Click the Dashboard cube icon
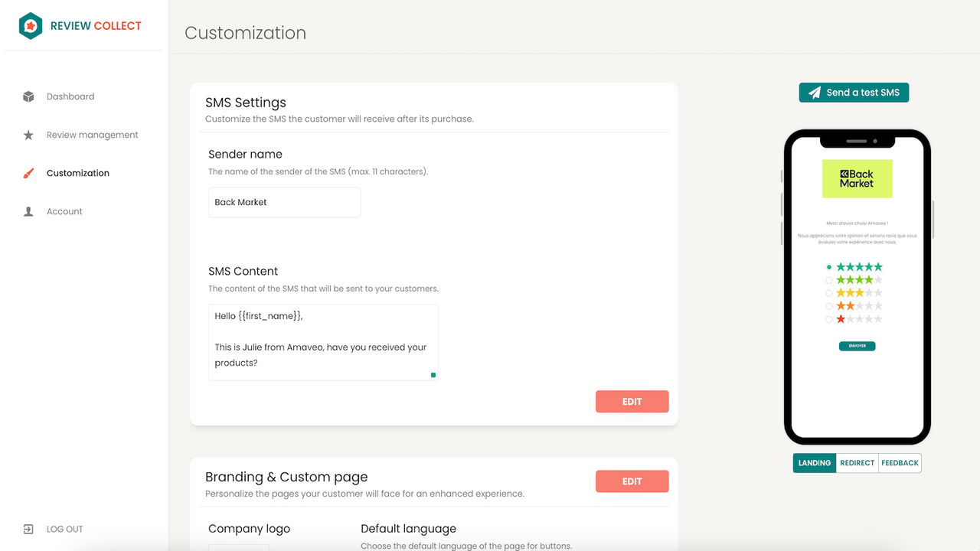Image resolution: width=980 pixels, height=551 pixels. point(28,96)
